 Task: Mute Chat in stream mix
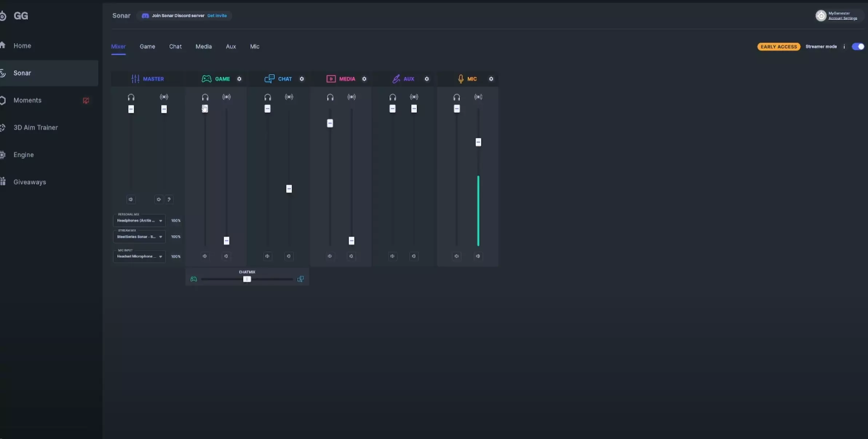pyautogui.click(x=289, y=256)
